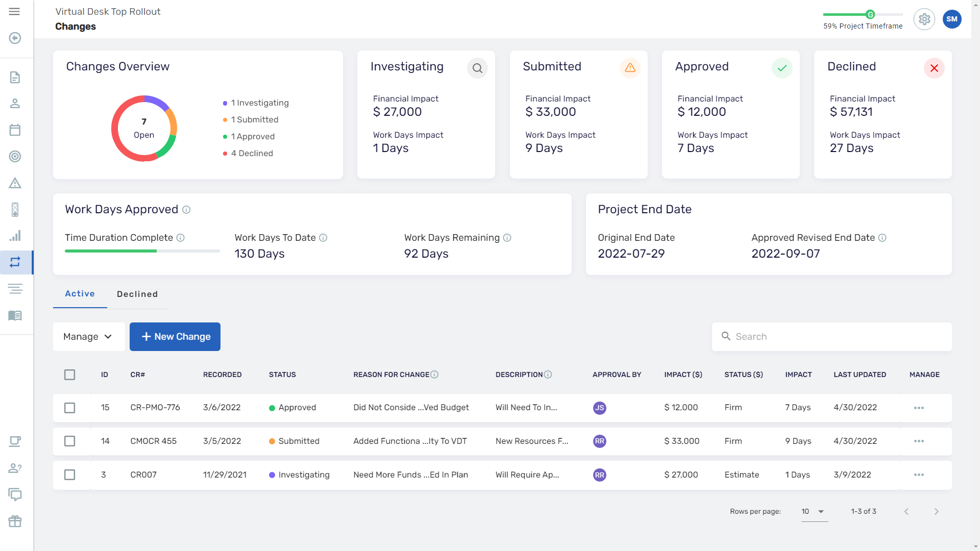The width and height of the screenshot is (980, 551).
Task: Click the warning triangle sidebar icon
Action: 15,183
